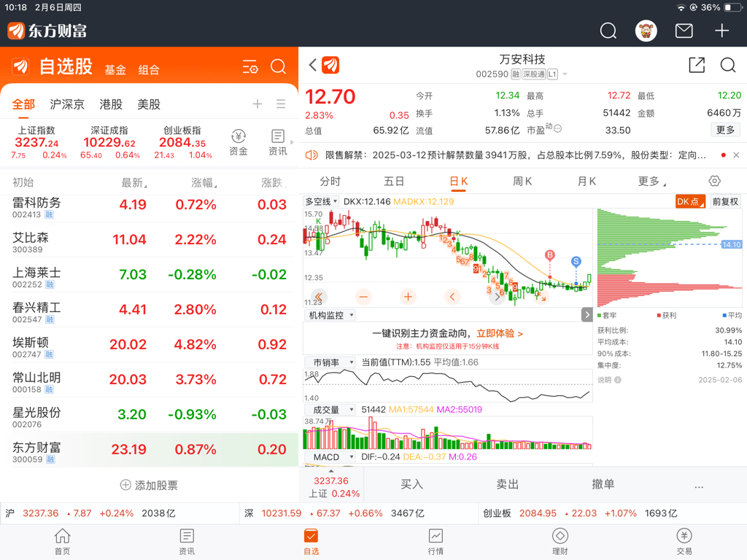Viewport: 747px width, 560px height.
Task: Open the 资金 capital flow icon
Action: 239,142
